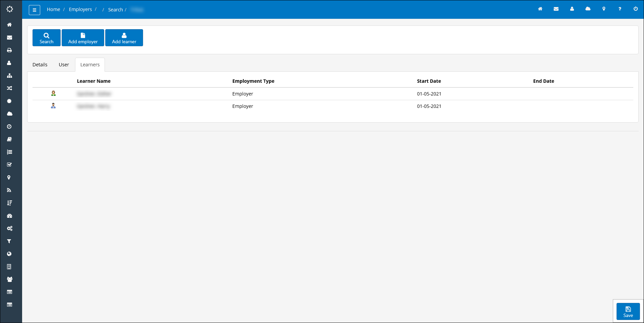This screenshot has width=644, height=323.
Task: Select the Print icon in the left sidebar
Action: coord(9,50)
